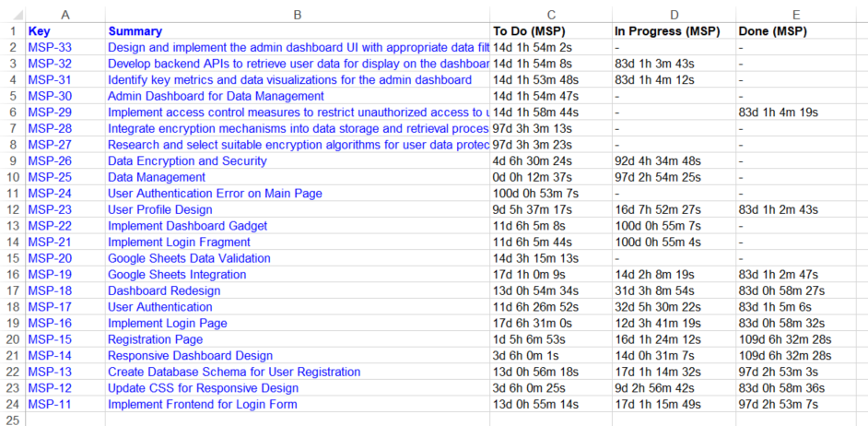Open the MSP-16 issue link
Image resolution: width=868 pixels, height=426 pixels.
point(50,323)
